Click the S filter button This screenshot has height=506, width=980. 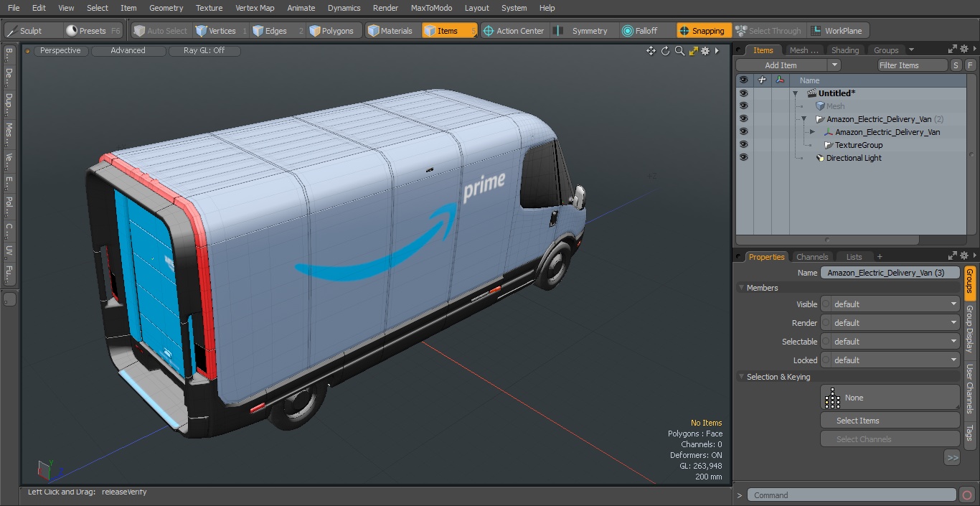956,65
